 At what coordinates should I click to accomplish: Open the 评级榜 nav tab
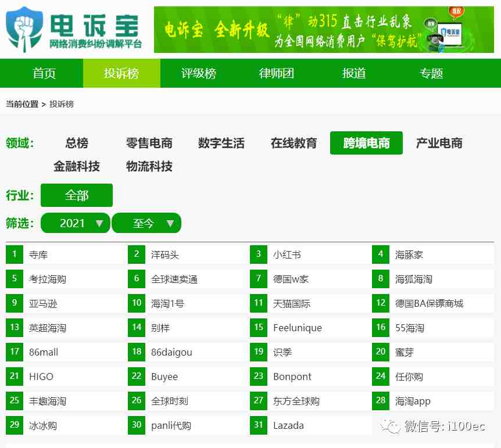coord(199,73)
